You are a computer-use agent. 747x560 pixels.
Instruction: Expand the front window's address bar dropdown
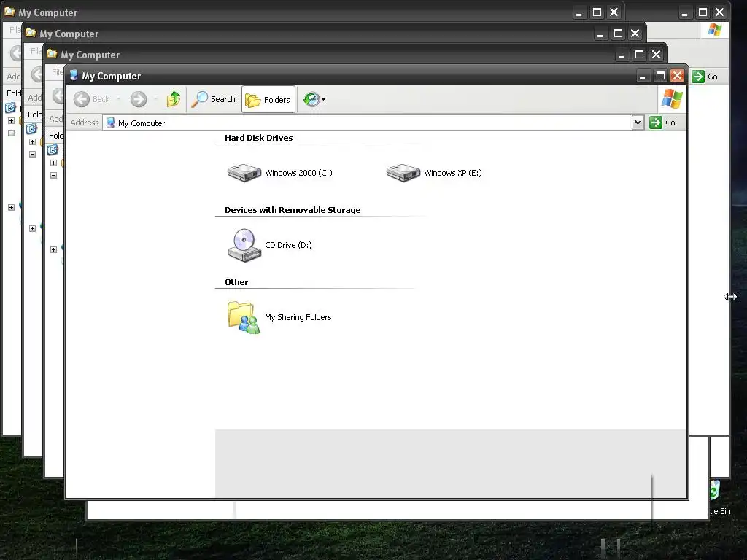[x=638, y=122]
